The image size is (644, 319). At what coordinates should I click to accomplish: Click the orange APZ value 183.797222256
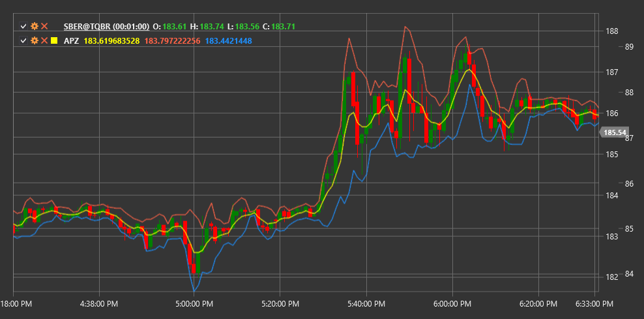[173, 40]
